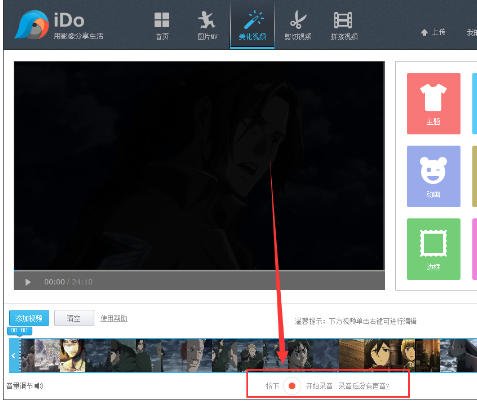The image size is (477, 407).
Task: Click the 音量调节 volume control
Action: 25,386
